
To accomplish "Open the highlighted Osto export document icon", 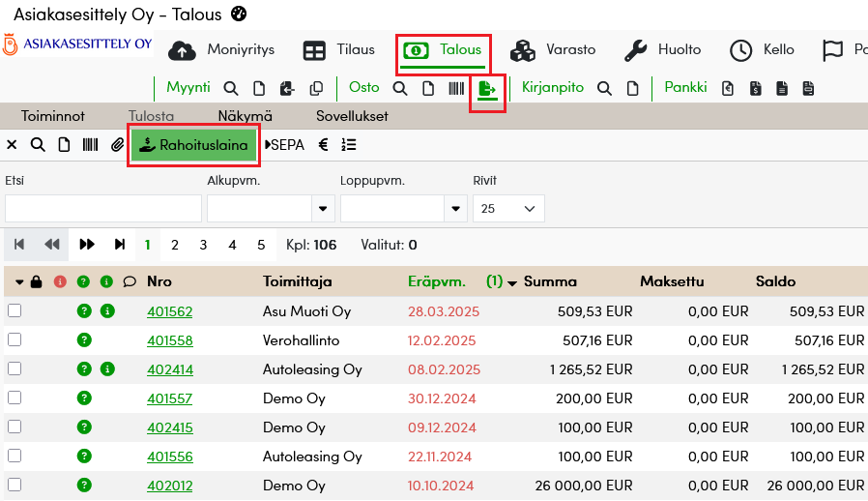I will (x=487, y=89).
